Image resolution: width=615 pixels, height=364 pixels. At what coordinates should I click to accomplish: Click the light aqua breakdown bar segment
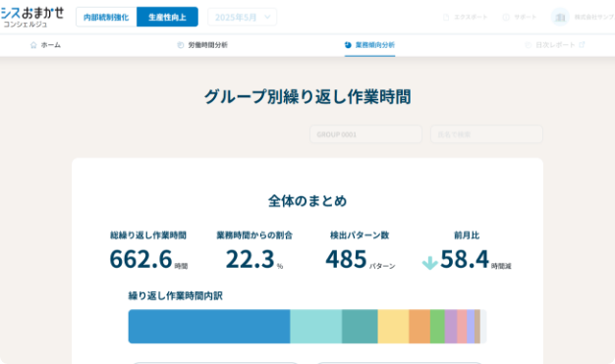tap(316, 327)
